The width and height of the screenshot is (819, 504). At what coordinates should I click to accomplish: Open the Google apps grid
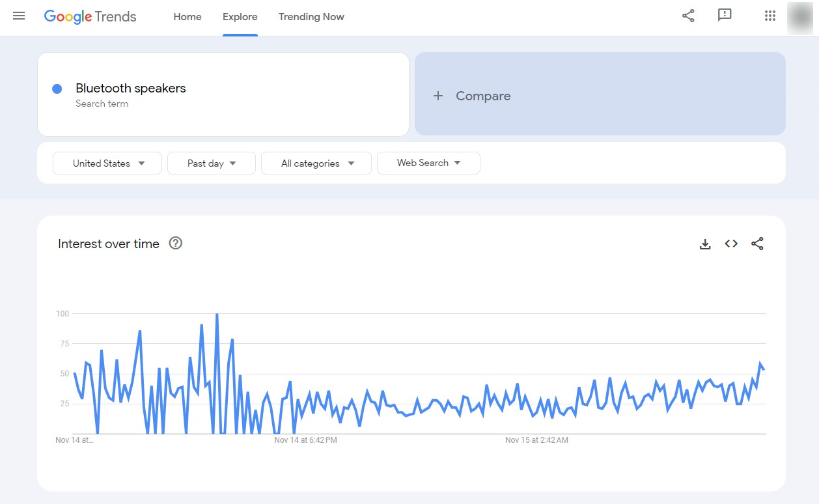pos(770,16)
